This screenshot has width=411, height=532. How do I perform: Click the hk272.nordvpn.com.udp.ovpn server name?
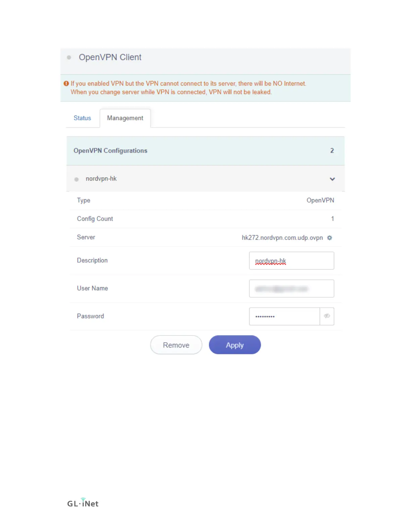pyautogui.click(x=282, y=238)
